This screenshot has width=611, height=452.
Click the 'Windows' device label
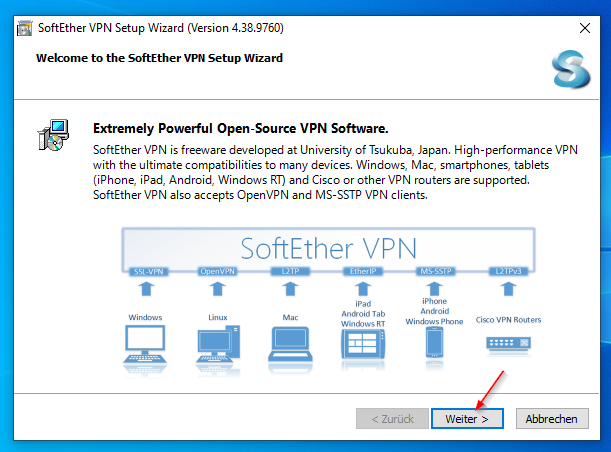145,317
